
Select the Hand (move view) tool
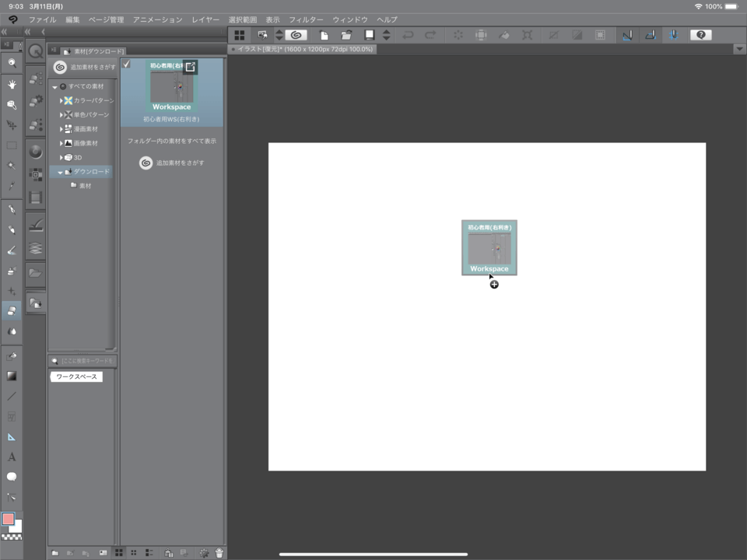click(x=12, y=84)
